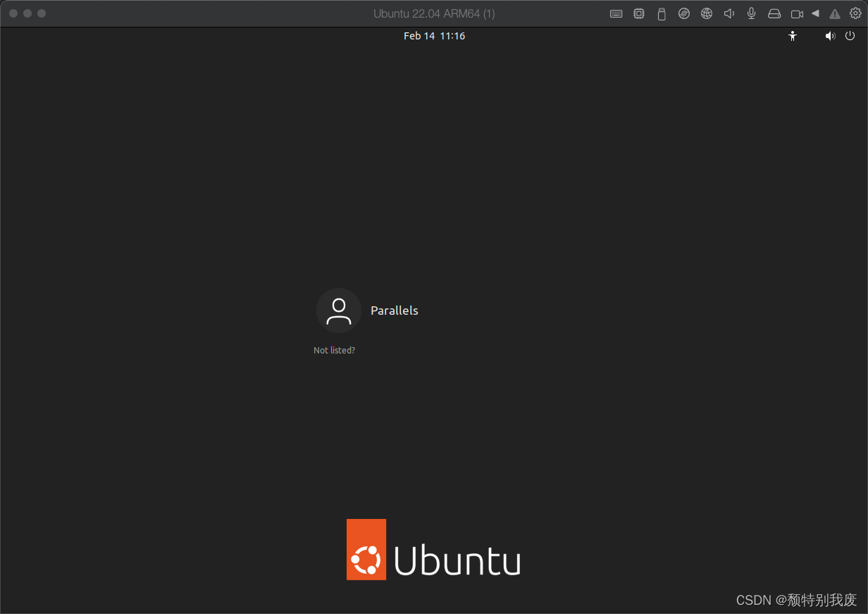Click the Ubuntu 22.04 ARM64 (1) title
The height and width of the screenshot is (614, 868).
(434, 14)
